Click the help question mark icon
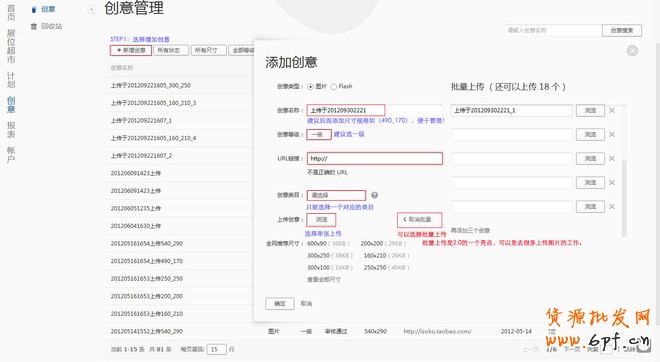660x362 pixels. (x=374, y=195)
